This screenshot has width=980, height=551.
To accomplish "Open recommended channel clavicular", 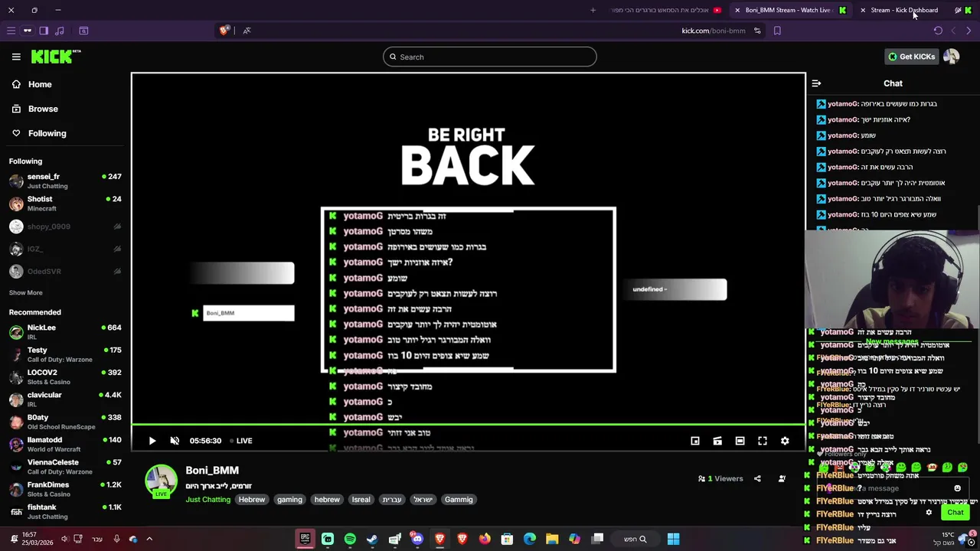I will coord(65,399).
